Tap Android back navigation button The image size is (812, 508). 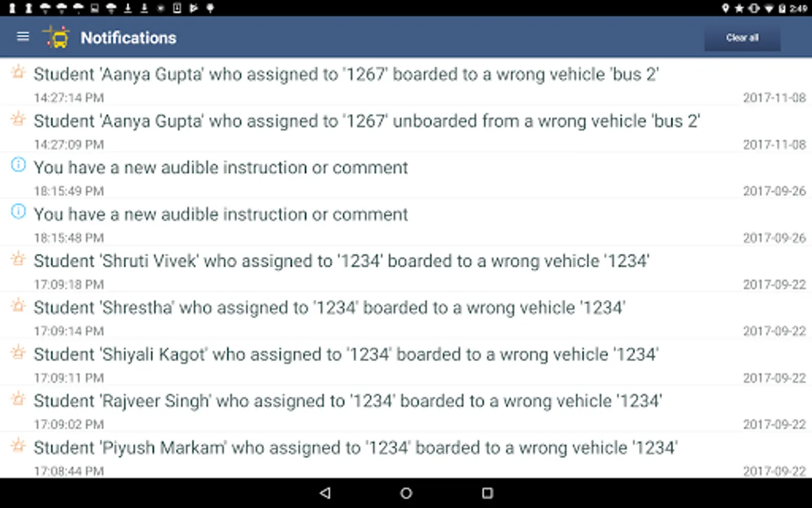[325, 493]
